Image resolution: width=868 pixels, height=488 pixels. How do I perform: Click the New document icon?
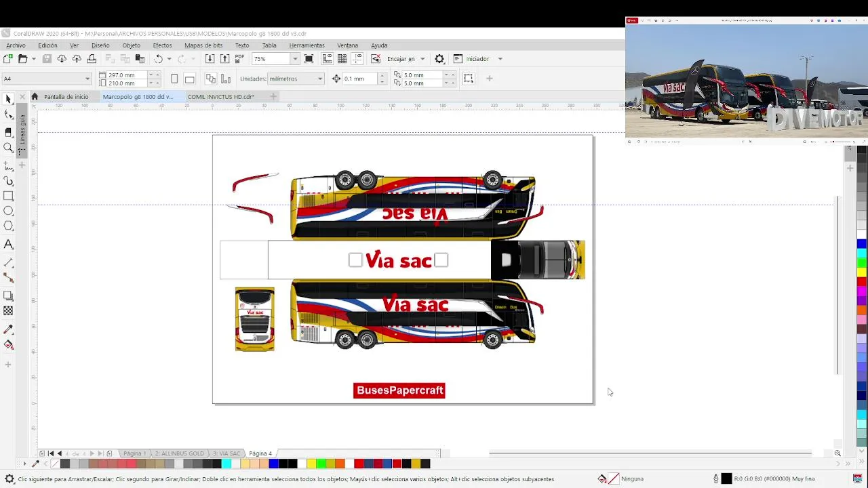tap(8, 59)
